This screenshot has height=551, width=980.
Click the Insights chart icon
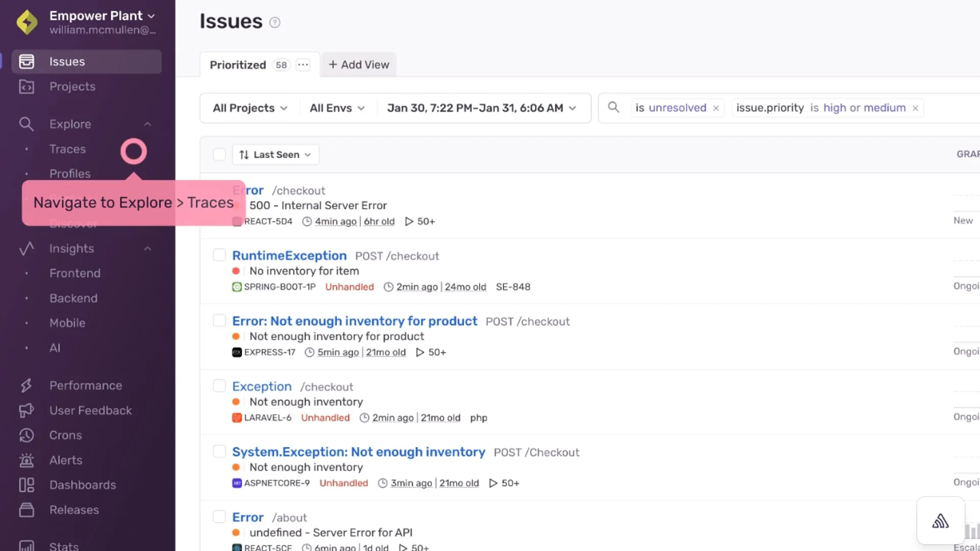click(27, 248)
